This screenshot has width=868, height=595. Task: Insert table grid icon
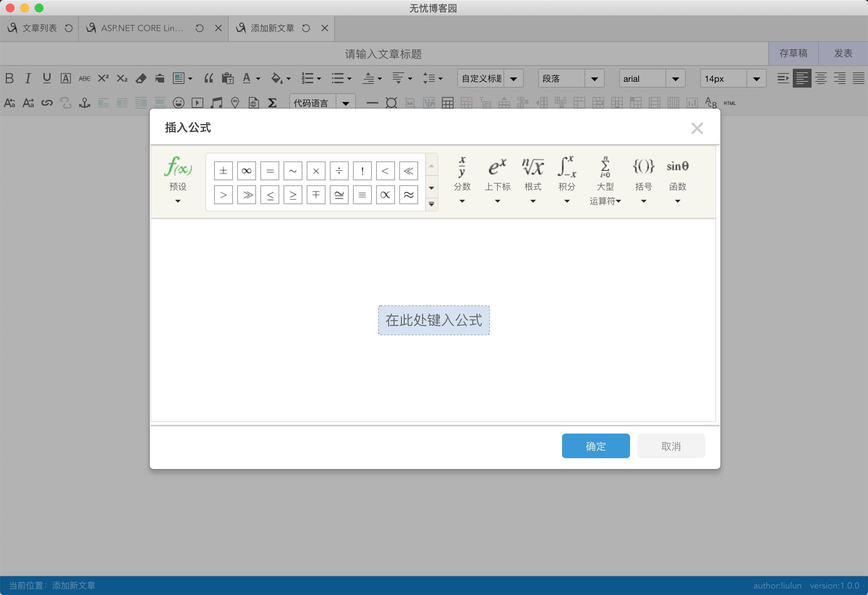[x=447, y=103]
